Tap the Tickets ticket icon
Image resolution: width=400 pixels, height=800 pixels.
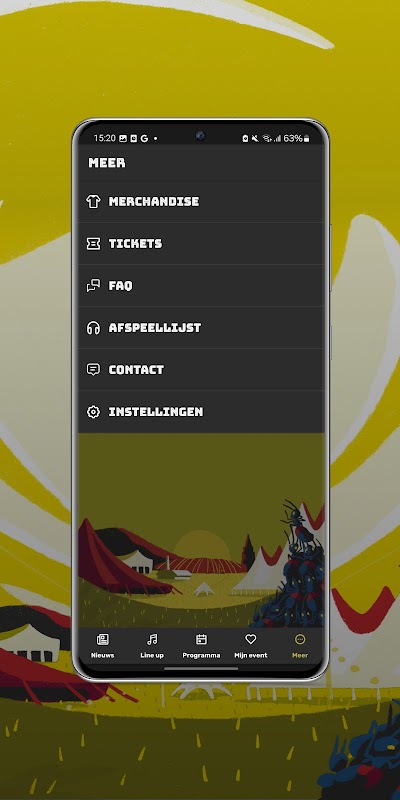point(93,244)
